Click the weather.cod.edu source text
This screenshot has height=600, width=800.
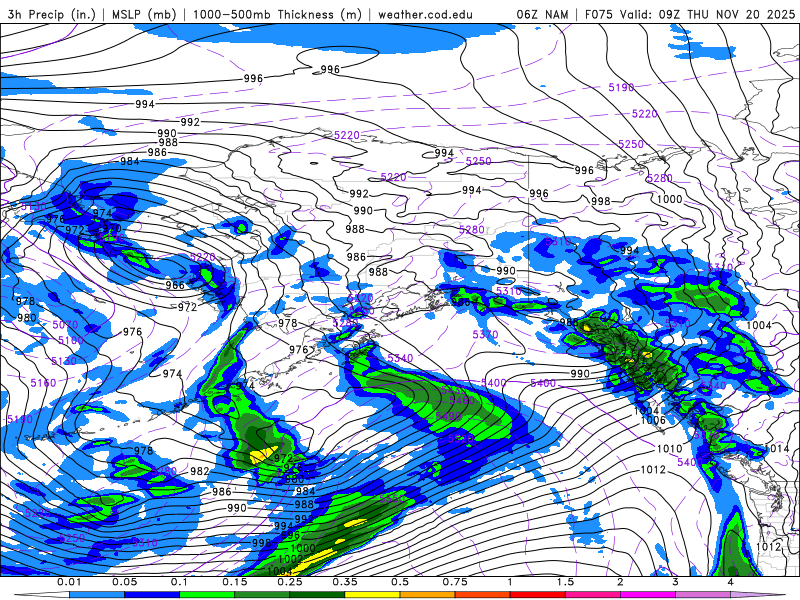point(425,14)
